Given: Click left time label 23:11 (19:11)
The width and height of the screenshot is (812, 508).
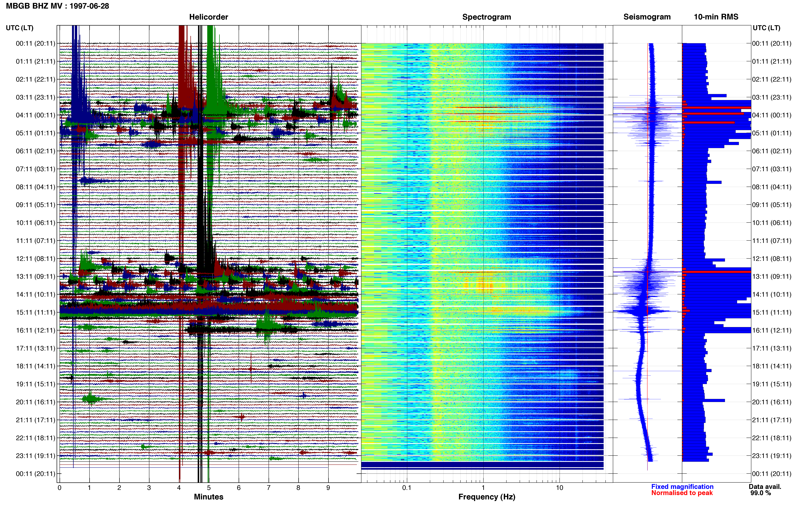Looking at the screenshot, I should coord(36,456).
